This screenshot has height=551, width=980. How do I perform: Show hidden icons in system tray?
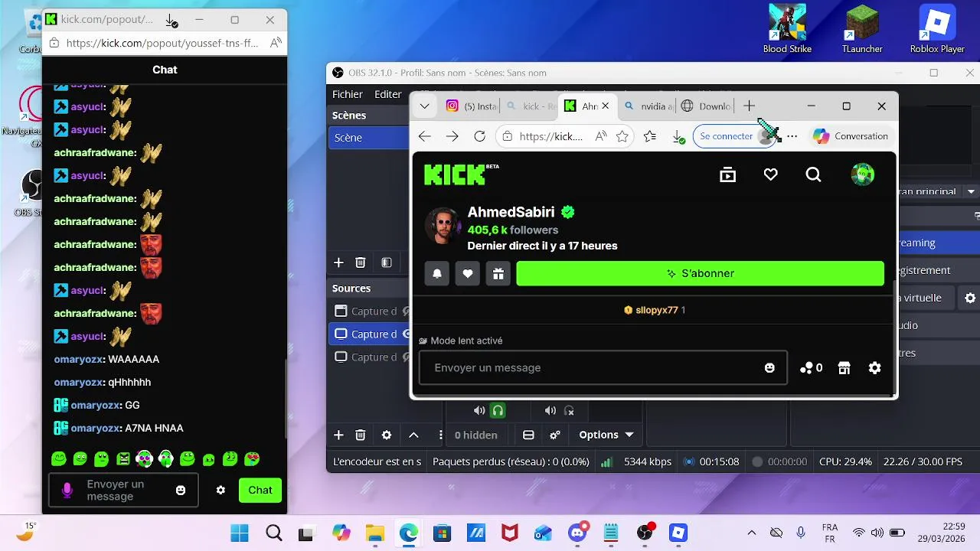click(x=751, y=533)
